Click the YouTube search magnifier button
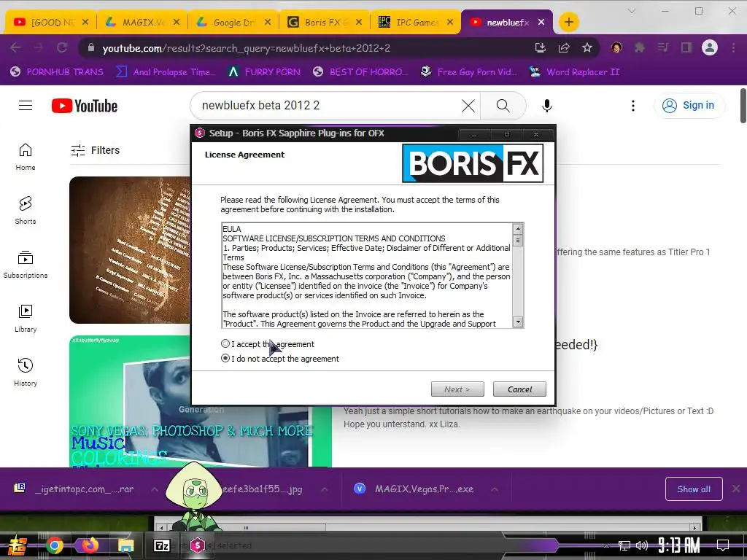 pos(503,106)
